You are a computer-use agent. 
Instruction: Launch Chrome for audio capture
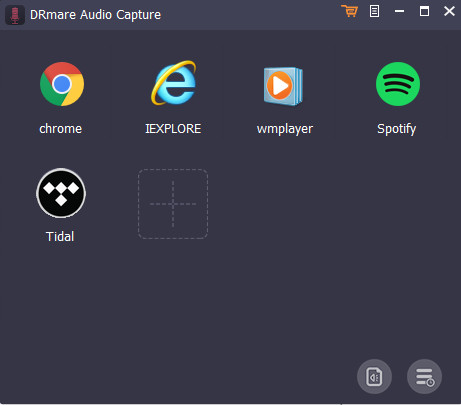click(x=62, y=84)
